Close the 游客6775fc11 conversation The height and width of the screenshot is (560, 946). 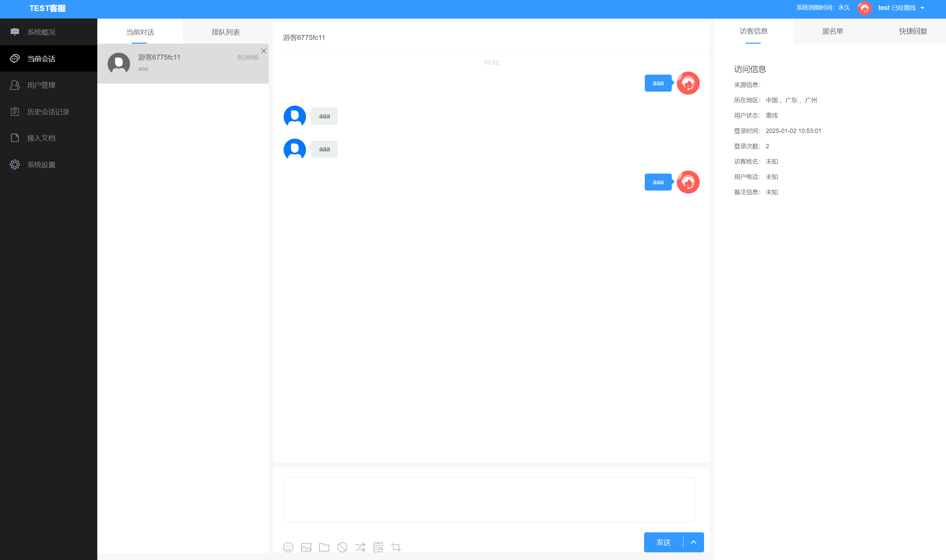(x=263, y=51)
